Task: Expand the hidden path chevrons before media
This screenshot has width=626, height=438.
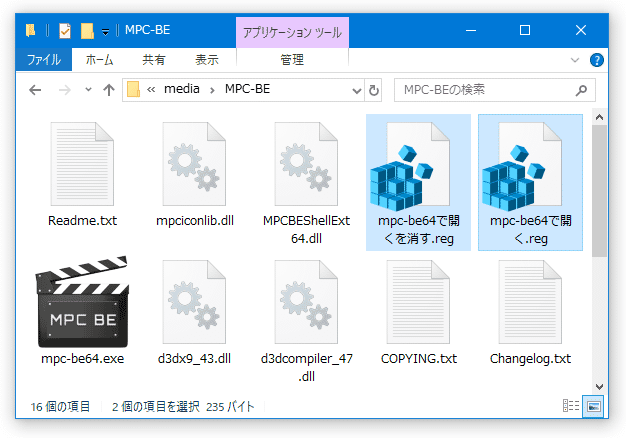Action: point(151,90)
